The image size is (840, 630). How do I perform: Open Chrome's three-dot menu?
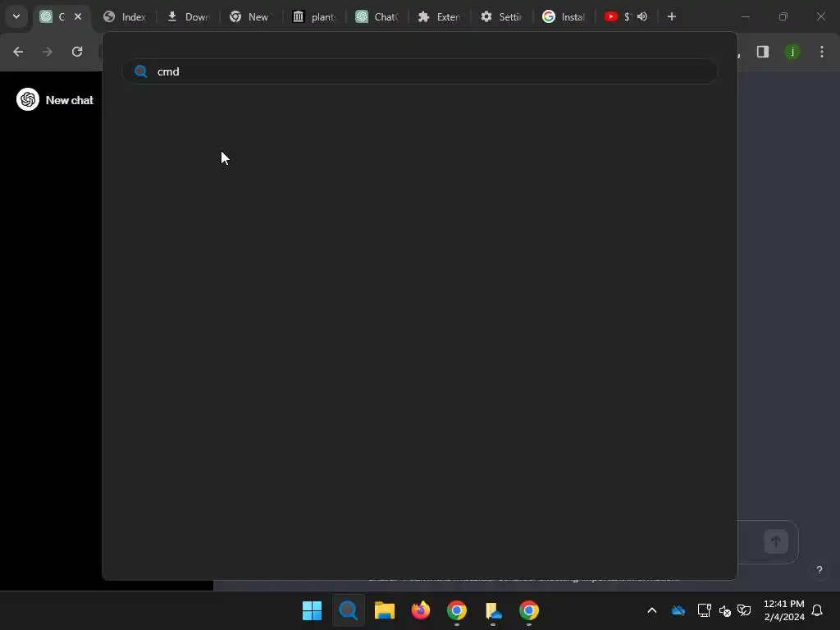[822, 52]
